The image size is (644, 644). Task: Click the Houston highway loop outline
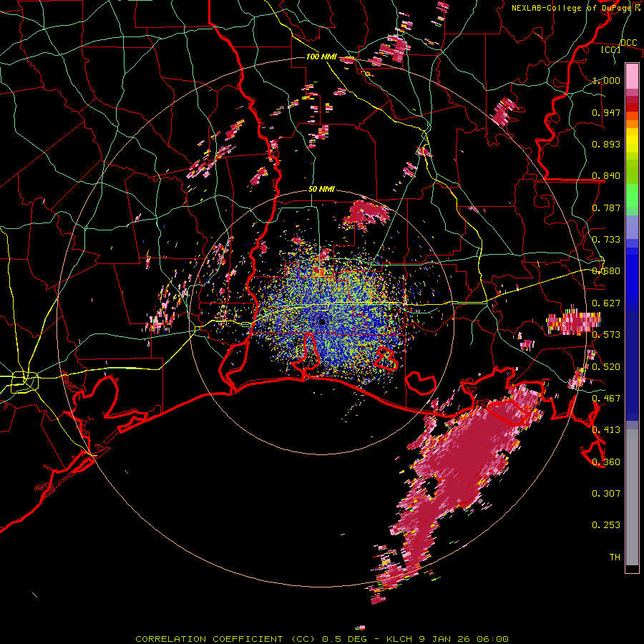click(x=24, y=382)
